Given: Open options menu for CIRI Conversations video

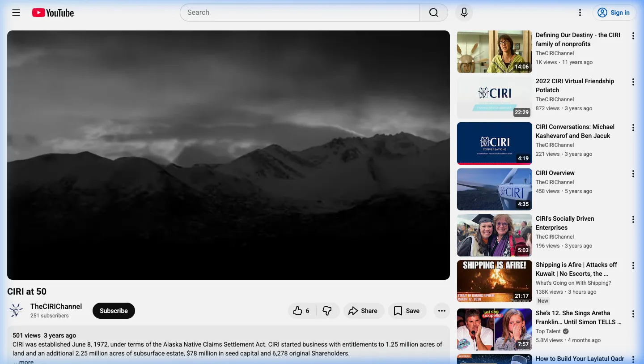Looking at the screenshot, I should 633,128.
